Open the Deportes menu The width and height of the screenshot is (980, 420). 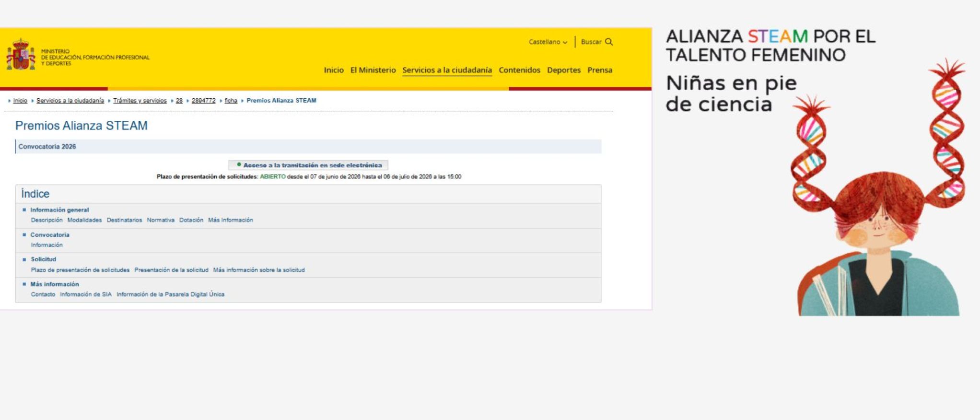click(x=564, y=70)
